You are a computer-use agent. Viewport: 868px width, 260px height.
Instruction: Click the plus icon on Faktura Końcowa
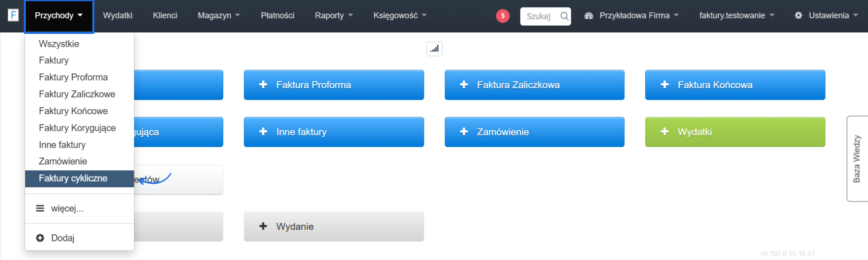coord(665,84)
